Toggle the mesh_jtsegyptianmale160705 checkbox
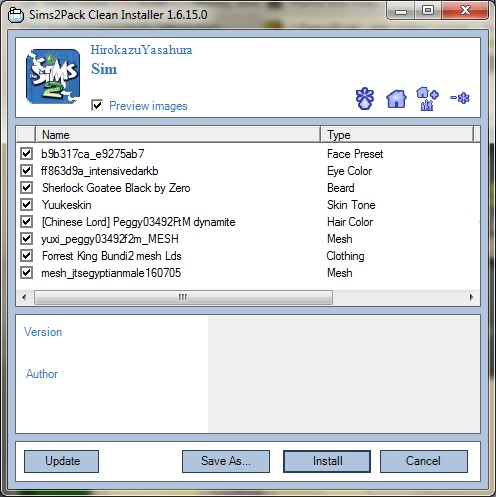Screen dimensions: 496x497 coord(26,273)
